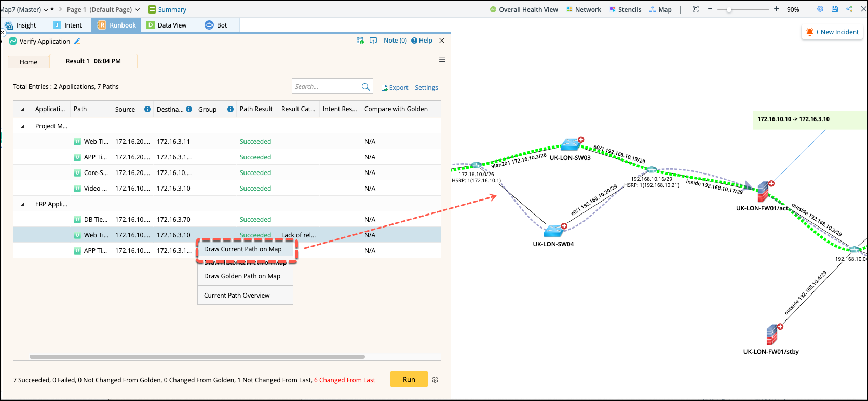Collapse the ERP Appli... application group

(x=22, y=204)
